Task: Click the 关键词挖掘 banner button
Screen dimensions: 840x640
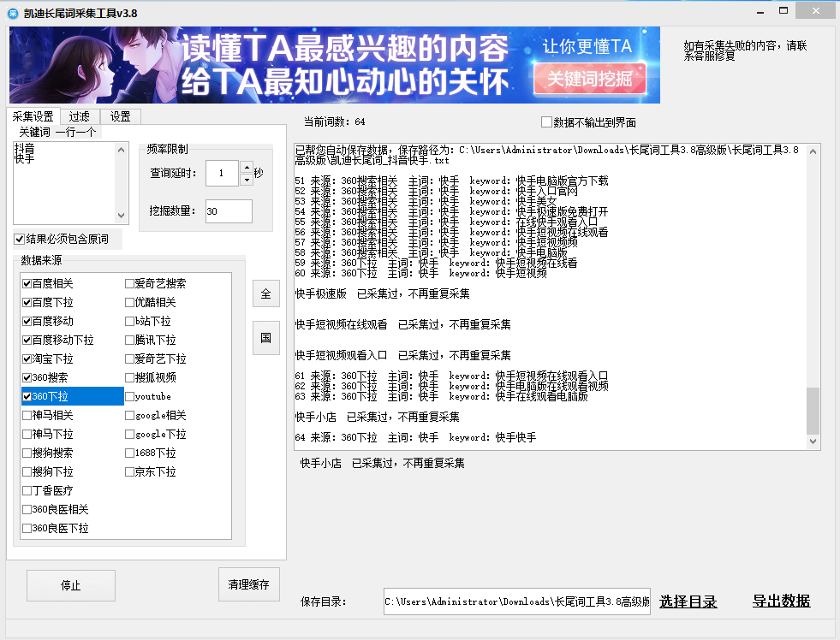Action: (x=589, y=79)
